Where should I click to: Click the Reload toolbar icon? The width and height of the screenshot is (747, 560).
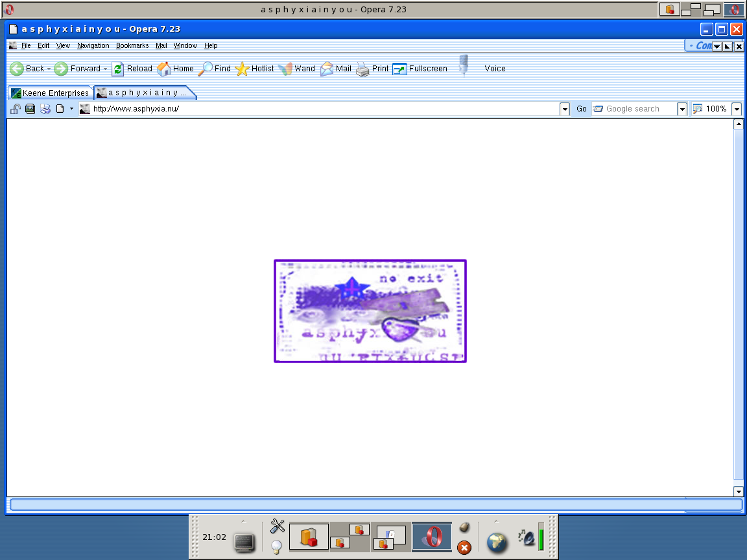pos(117,69)
